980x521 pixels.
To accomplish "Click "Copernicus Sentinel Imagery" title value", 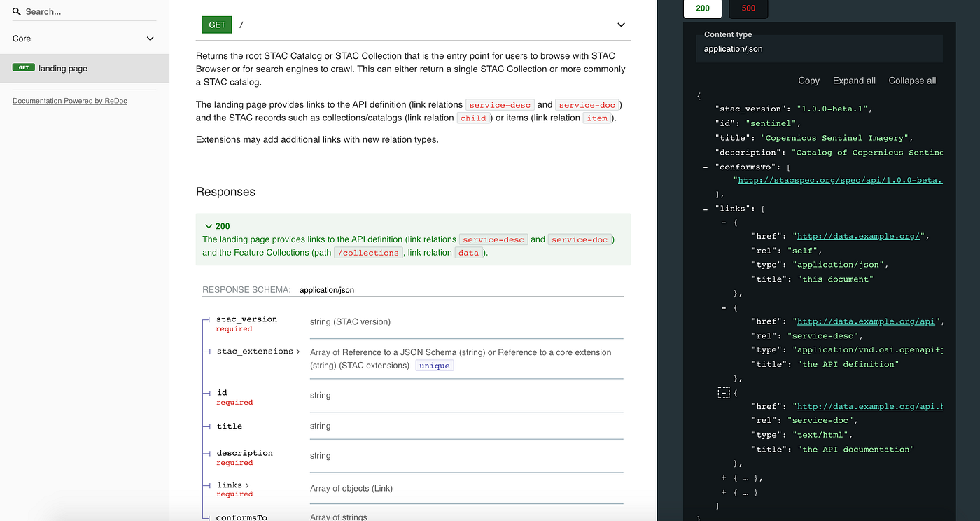I will [x=836, y=138].
